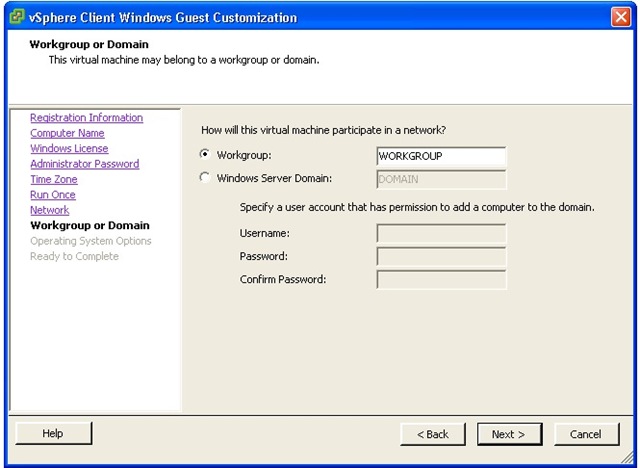Open the Windows License step
The height and width of the screenshot is (468, 640).
pos(69,149)
